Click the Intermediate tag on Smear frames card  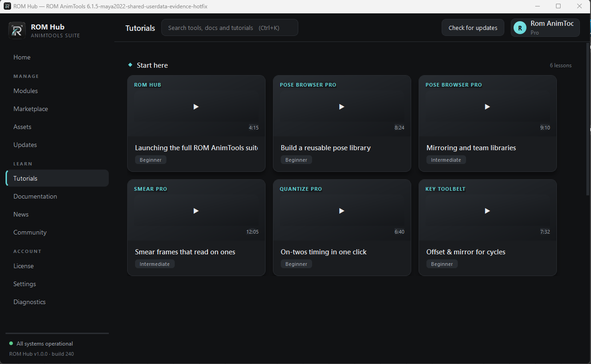click(x=155, y=264)
